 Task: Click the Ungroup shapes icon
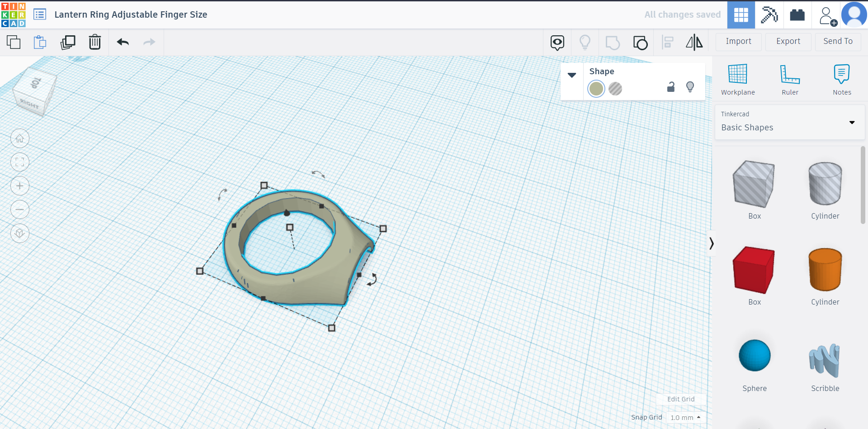pyautogui.click(x=640, y=43)
